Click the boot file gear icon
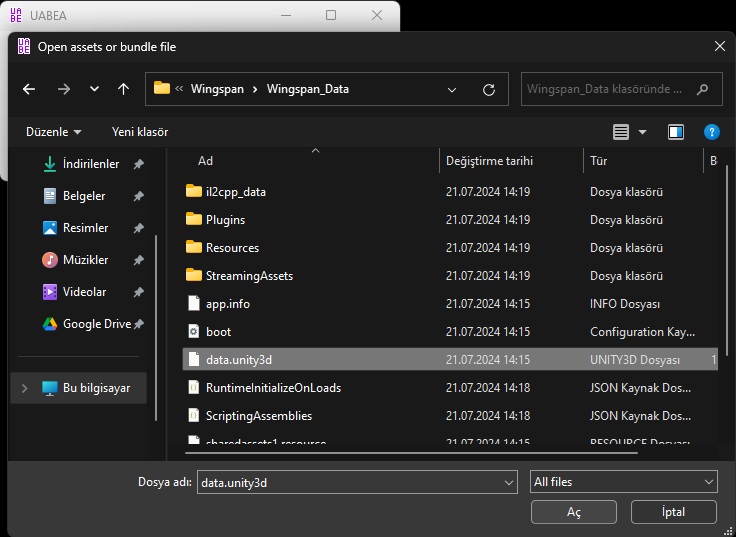736x537 pixels. pos(194,331)
